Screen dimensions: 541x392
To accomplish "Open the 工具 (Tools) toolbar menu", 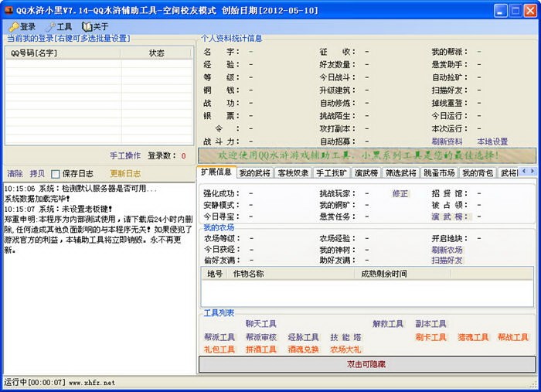I will click(x=59, y=26).
